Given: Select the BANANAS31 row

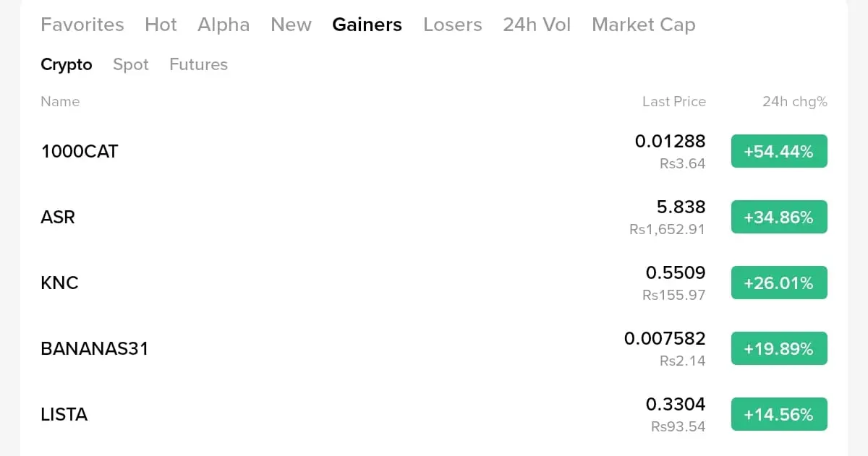Looking at the screenshot, I should (x=434, y=348).
